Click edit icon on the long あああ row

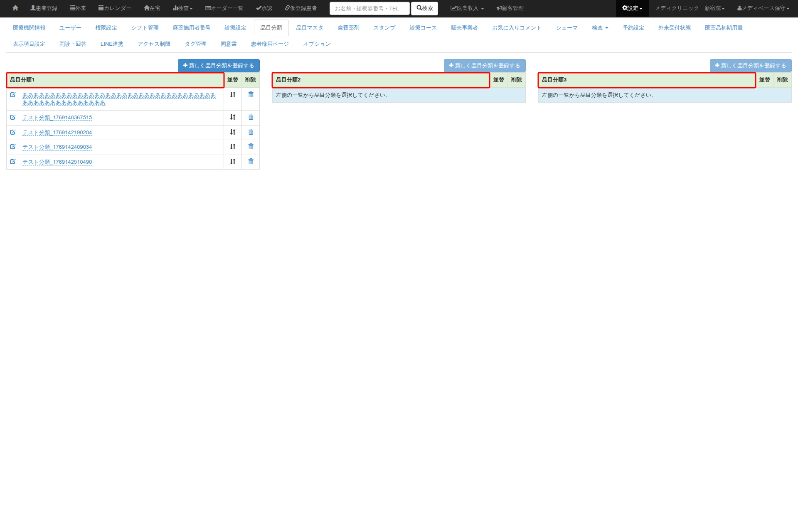pos(13,95)
